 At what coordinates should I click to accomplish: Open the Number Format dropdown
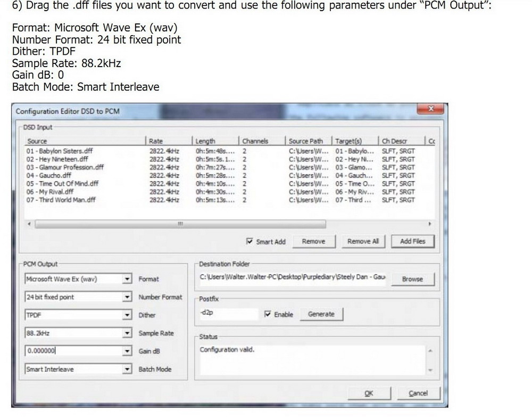click(127, 297)
